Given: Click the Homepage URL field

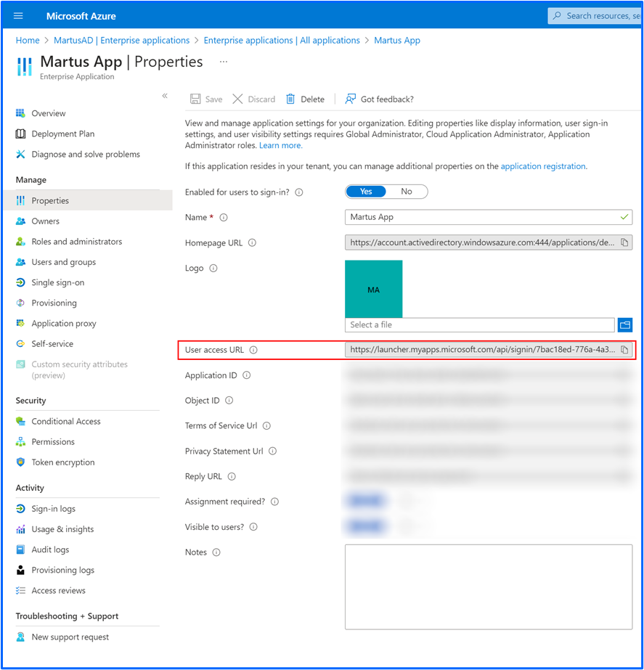Looking at the screenshot, I should [x=489, y=242].
